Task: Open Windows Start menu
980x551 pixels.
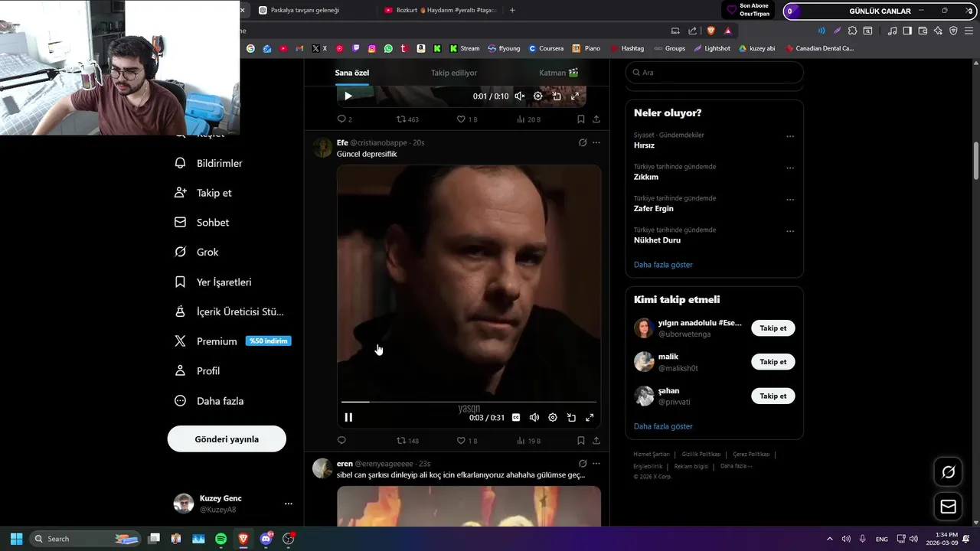Action: (16, 539)
